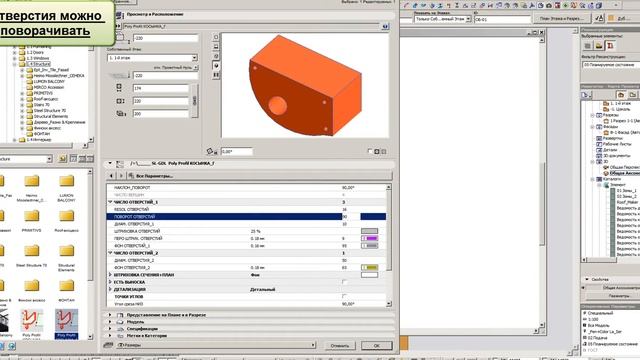Click the OK button

tap(376, 345)
